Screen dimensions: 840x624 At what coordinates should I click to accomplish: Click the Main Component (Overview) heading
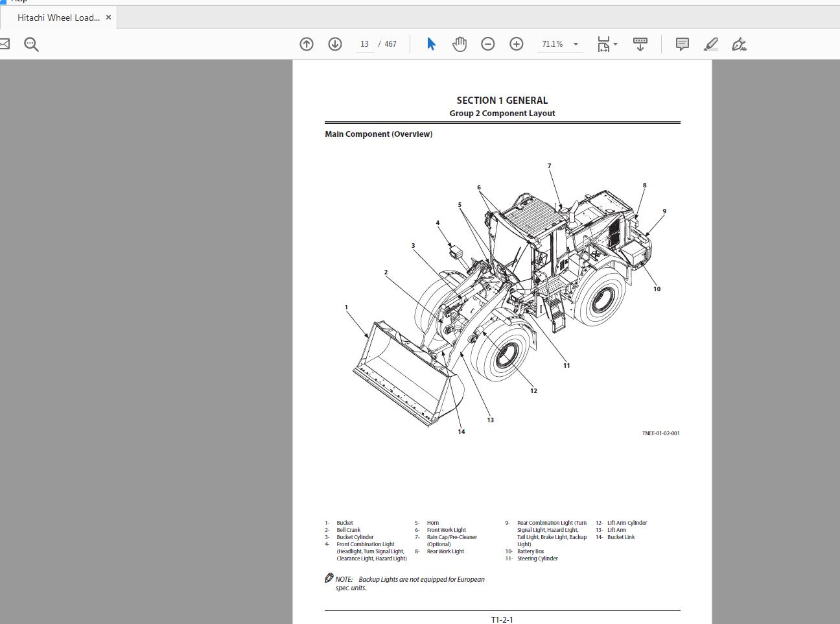coord(379,134)
